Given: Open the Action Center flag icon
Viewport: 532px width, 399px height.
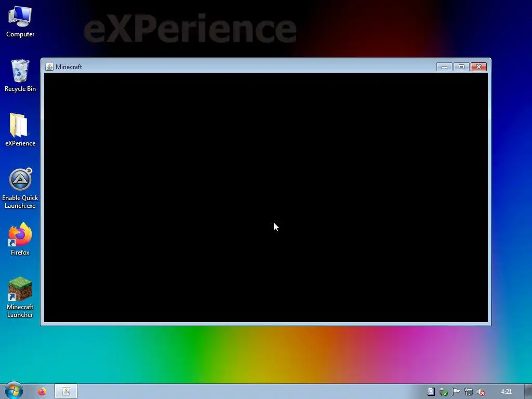Looking at the screenshot, I should point(456,392).
